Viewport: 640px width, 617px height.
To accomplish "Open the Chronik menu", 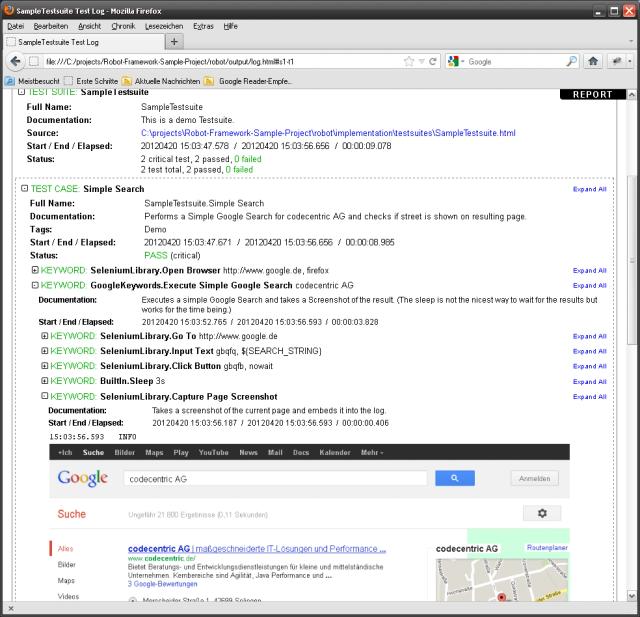I will click(123, 25).
